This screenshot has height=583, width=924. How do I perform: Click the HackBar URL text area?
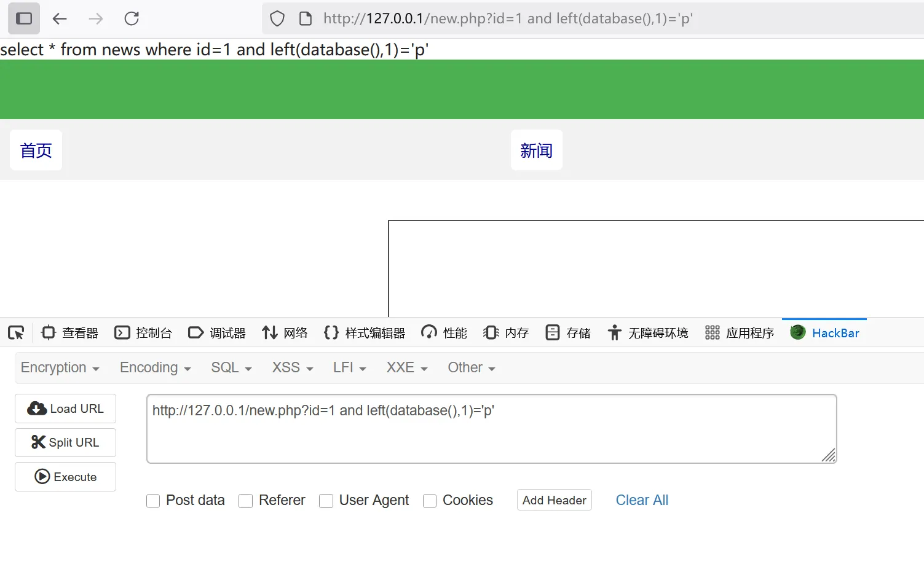pyautogui.click(x=491, y=429)
